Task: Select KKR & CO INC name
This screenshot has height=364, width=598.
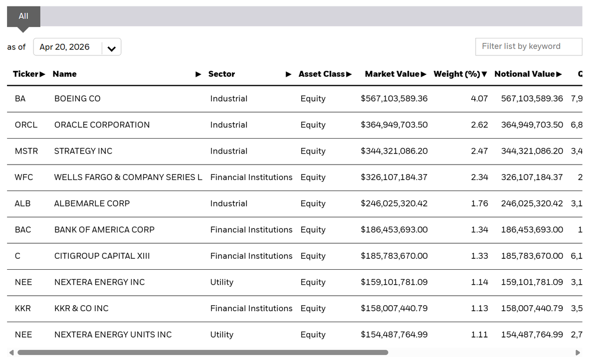Action: (x=81, y=309)
